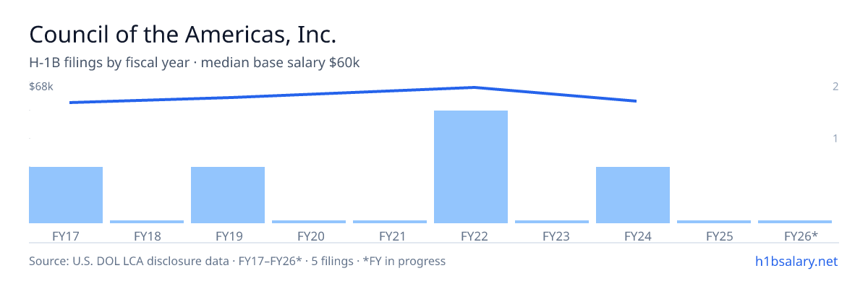Click the $68k axis label
This screenshot has width=868, height=289.
(x=41, y=87)
